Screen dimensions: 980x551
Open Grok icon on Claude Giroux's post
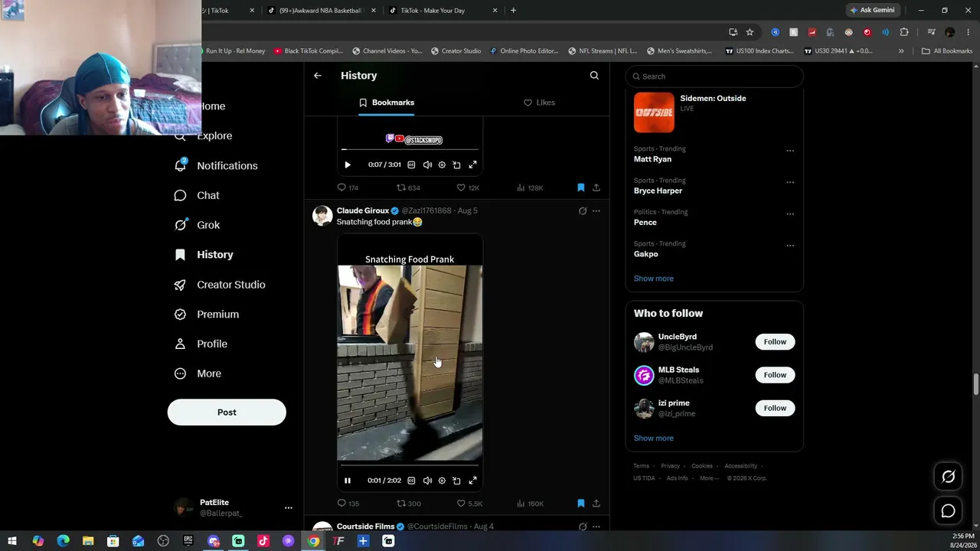tap(583, 211)
